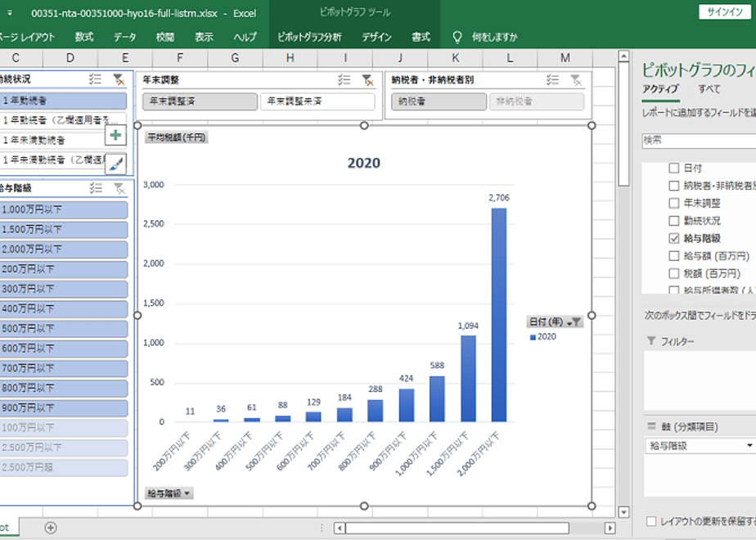Uncheck the 給与階級 field checkbox
Image resolution: width=756 pixels, height=540 pixels.
click(674, 238)
